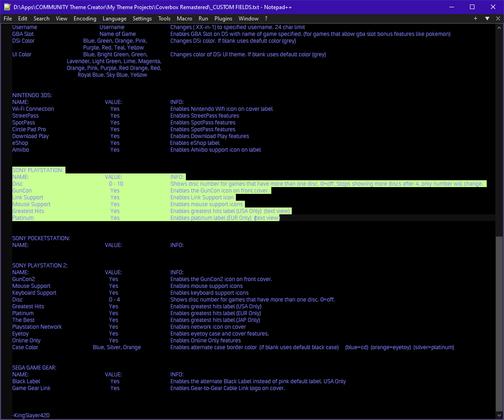The image size is (504, 420).
Task: Click the 'Black Label' field name
Action: (26, 381)
